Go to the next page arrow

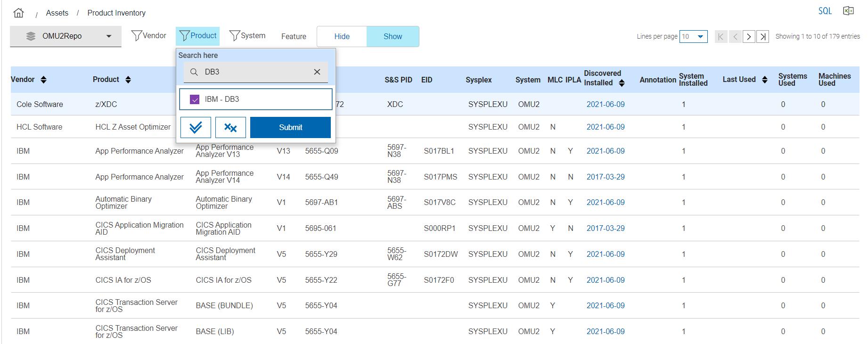point(749,36)
